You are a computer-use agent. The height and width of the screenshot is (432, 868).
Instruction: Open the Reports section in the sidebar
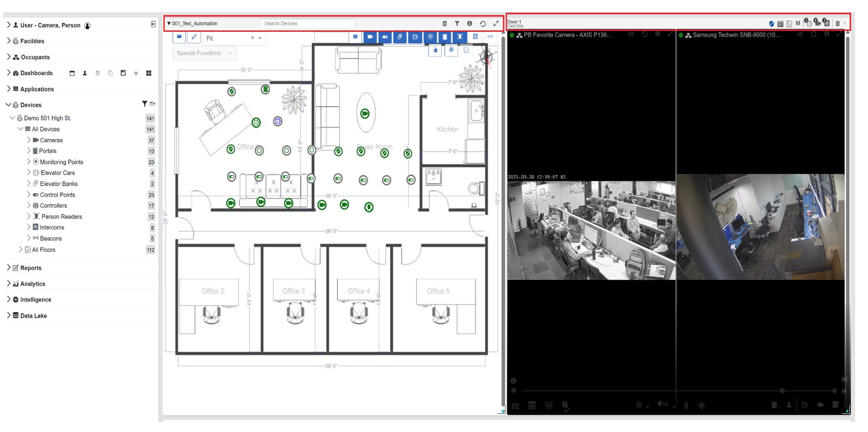tap(31, 268)
